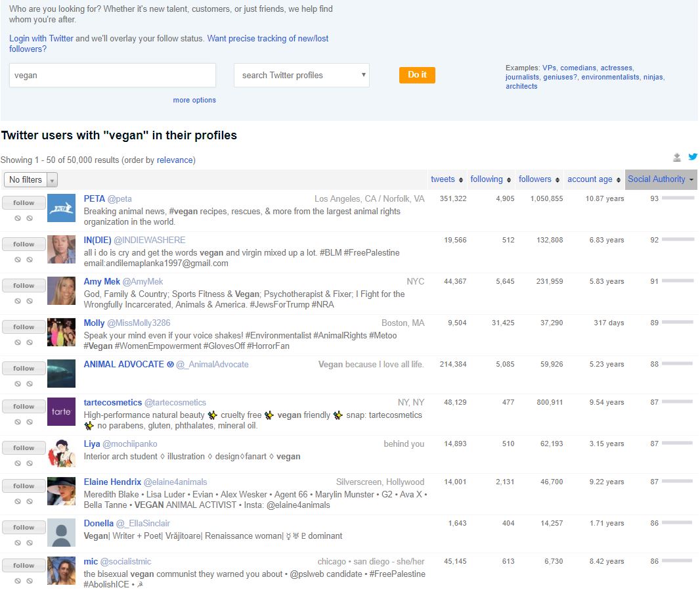The image size is (700, 594).
Task: Click the download results icon
Action: tap(677, 157)
